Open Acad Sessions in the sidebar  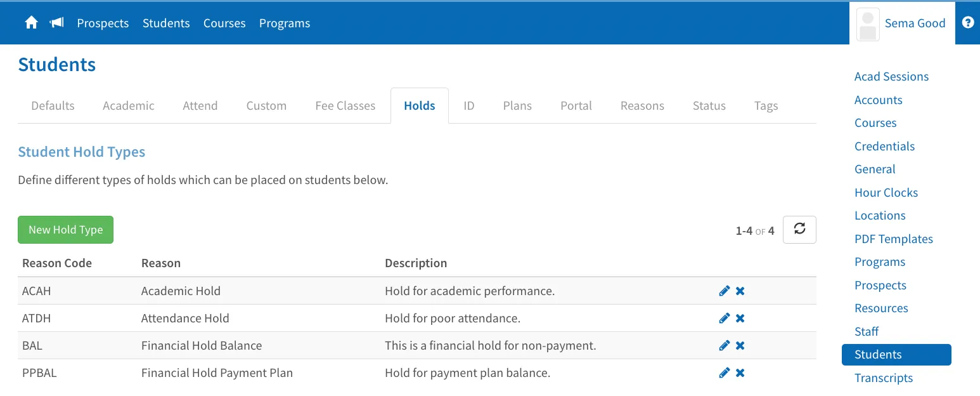point(891,76)
